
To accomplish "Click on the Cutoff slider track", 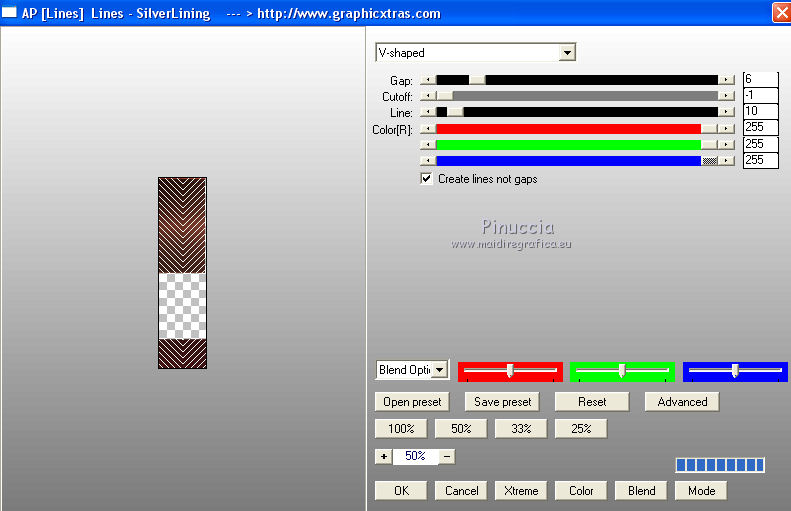I will (x=577, y=96).
